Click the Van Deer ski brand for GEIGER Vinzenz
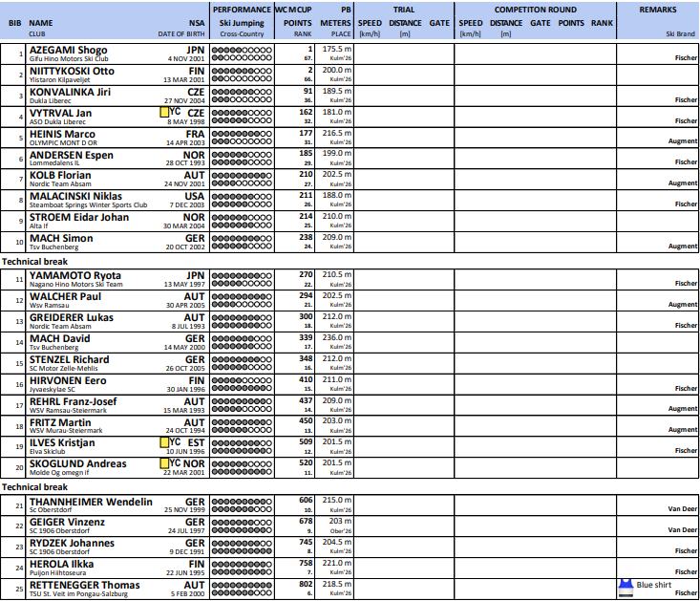The image size is (700, 601). click(682, 529)
